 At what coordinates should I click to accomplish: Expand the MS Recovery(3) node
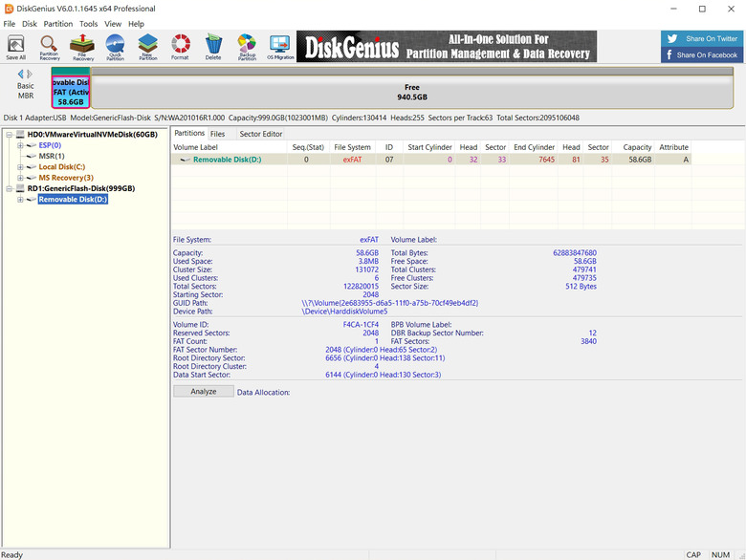20,178
